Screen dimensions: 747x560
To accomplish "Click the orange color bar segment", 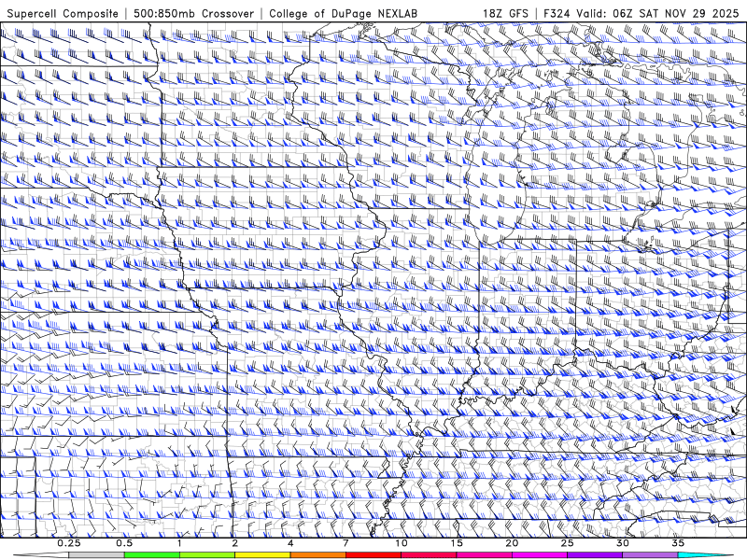I will pyautogui.click(x=317, y=555).
